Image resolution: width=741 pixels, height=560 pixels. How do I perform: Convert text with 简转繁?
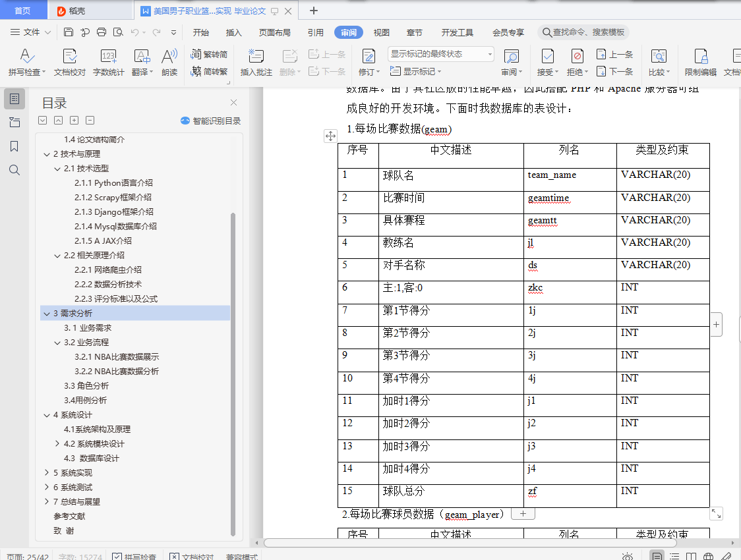click(210, 71)
